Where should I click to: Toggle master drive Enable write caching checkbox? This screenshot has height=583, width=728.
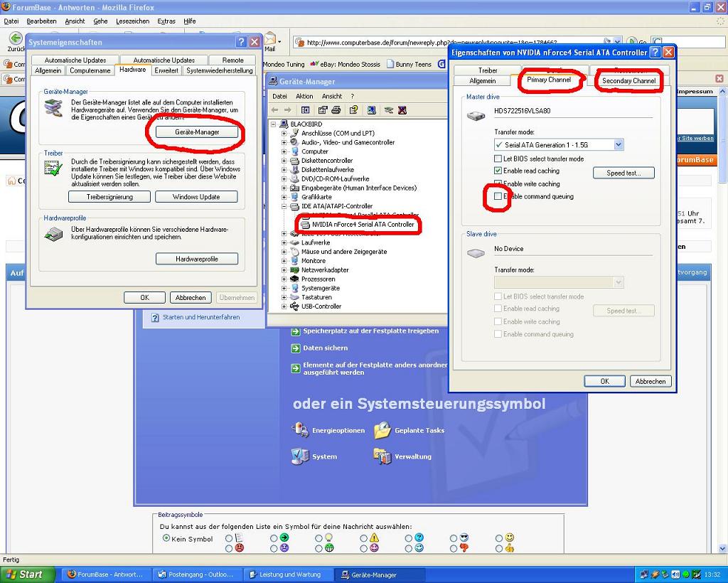[498, 183]
